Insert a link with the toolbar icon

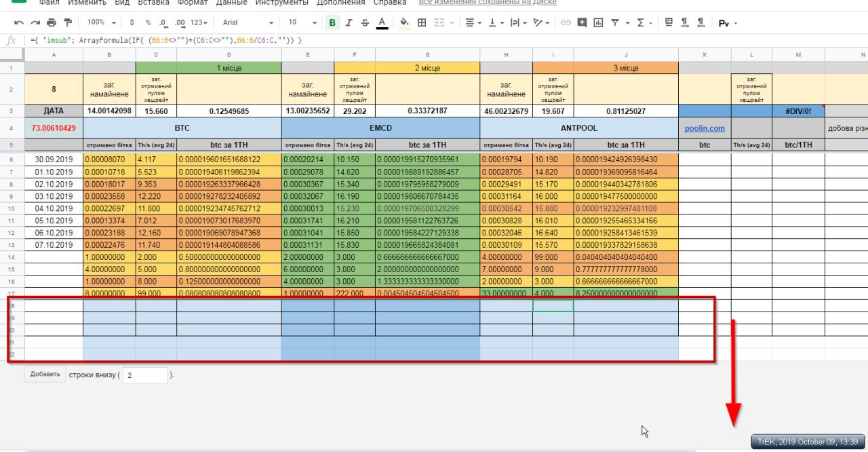(566, 22)
